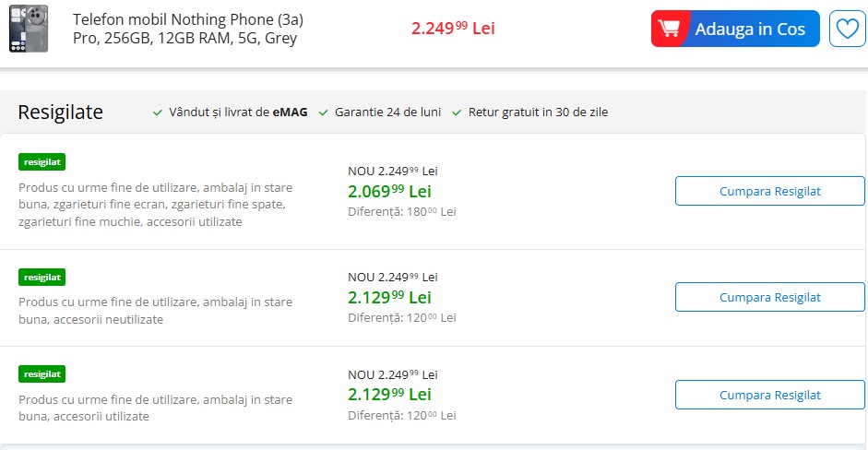Click second green resigilat badge
Image resolution: width=868 pixels, height=450 pixels.
click(42, 278)
